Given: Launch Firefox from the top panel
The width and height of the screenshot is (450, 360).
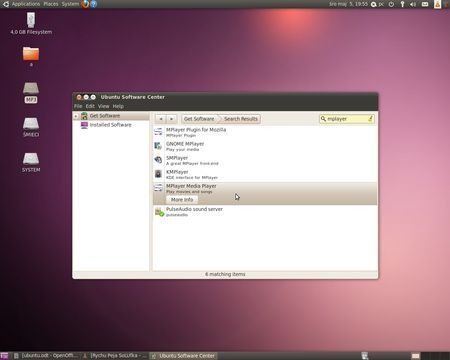Looking at the screenshot, I should pyautogui.click(x=85, y=4).
